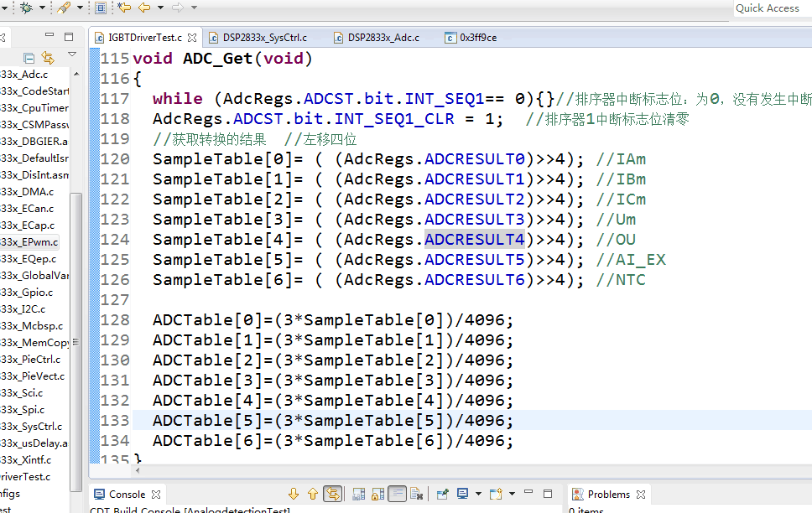Viewport: 812px width, 513px height.
Task: Open the Forward history dropdown arrow
Action: [195, 8]
